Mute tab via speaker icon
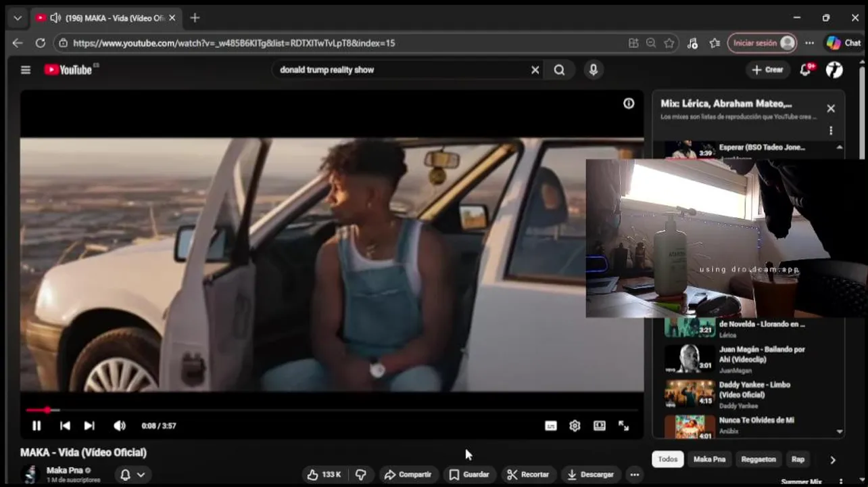 [x=55, y=18]
